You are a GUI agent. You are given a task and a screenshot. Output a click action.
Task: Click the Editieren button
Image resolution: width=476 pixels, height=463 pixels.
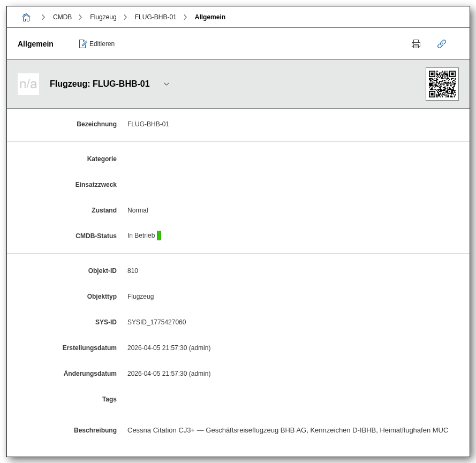[x=97, y=44]
